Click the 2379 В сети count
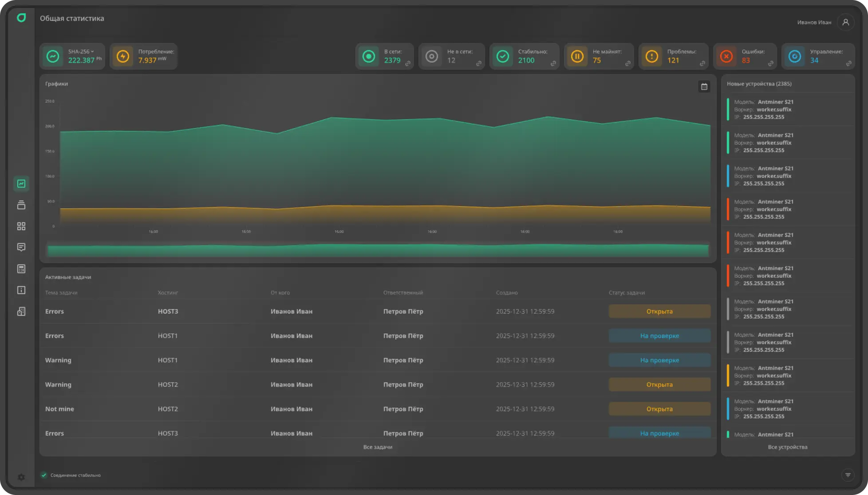Viewport: 868px width, 495px height. tap(392, 60)
